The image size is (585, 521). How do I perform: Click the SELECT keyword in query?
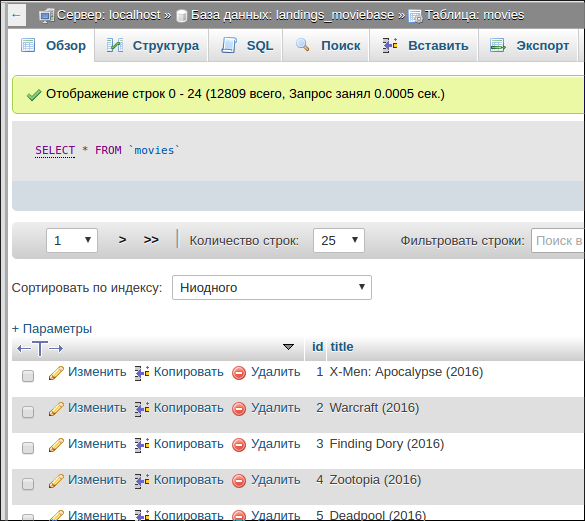tap(55, 150)
